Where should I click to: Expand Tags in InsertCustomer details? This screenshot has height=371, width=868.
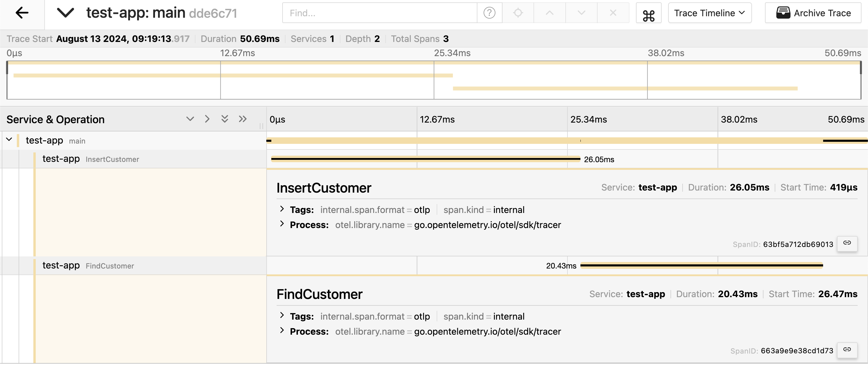click(x=282, y=209)
